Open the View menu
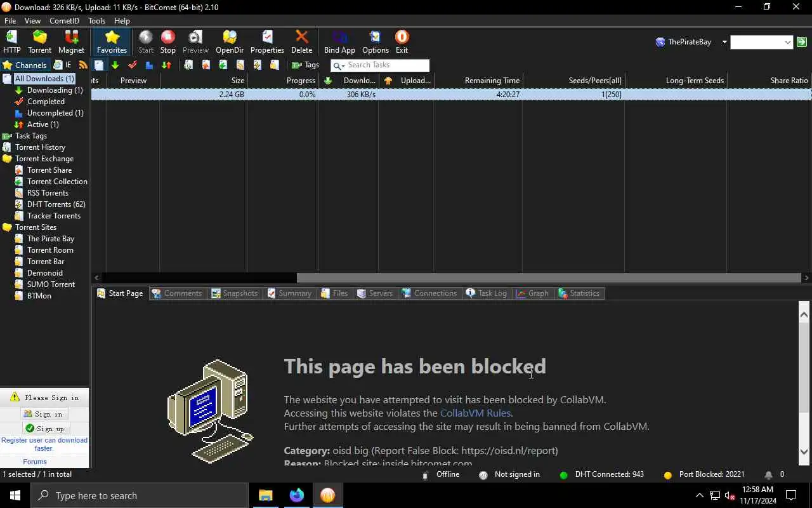 (32, 21)
